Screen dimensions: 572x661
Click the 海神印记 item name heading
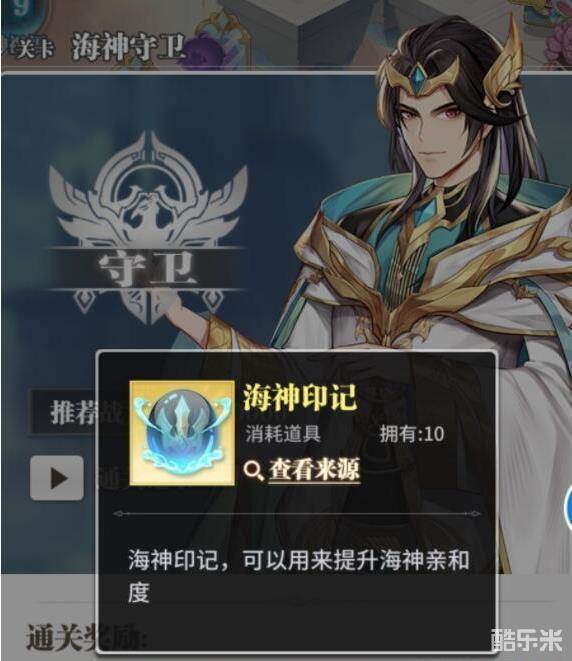[x=300, y=397]
